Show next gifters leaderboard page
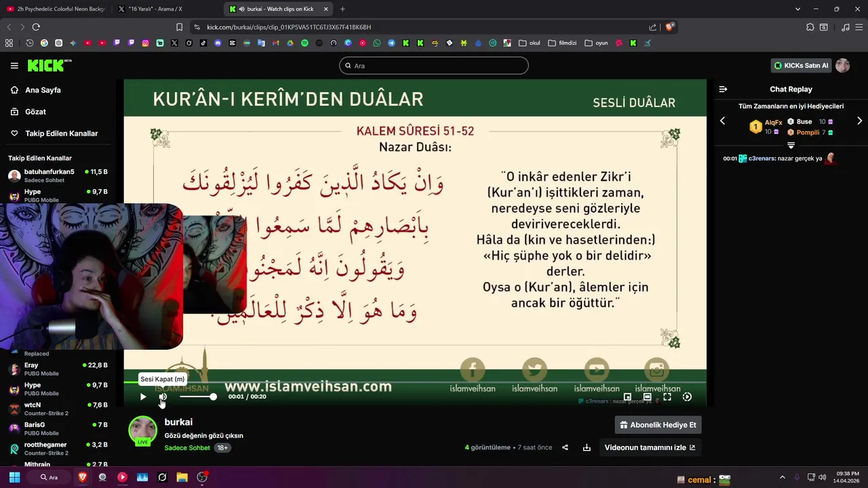868x488 pixels. [x=860, y=121]
